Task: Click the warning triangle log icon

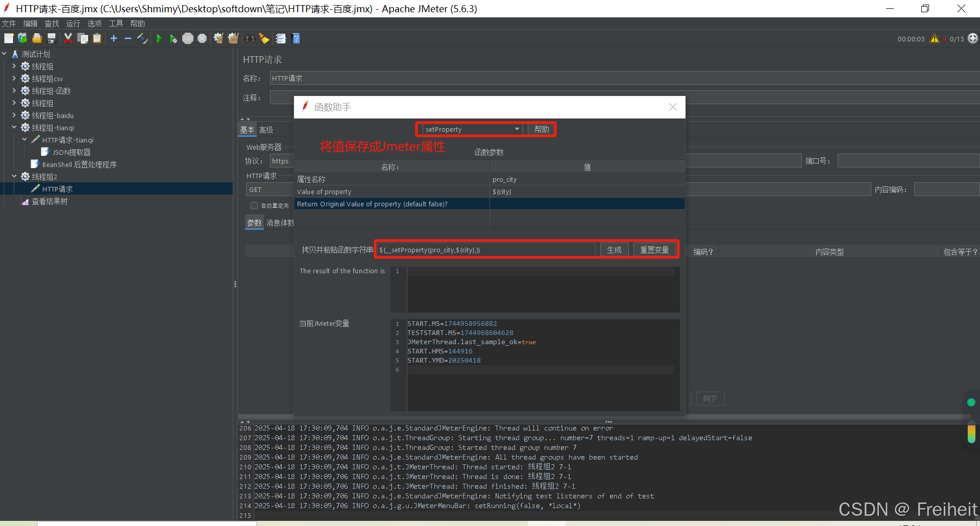Action: (935, 39)
